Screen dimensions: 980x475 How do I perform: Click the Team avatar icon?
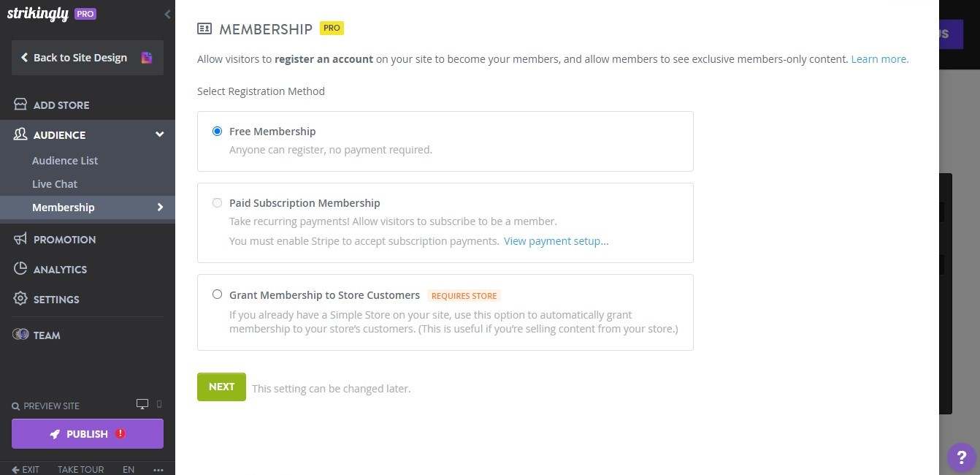click(x=20, y=335)
